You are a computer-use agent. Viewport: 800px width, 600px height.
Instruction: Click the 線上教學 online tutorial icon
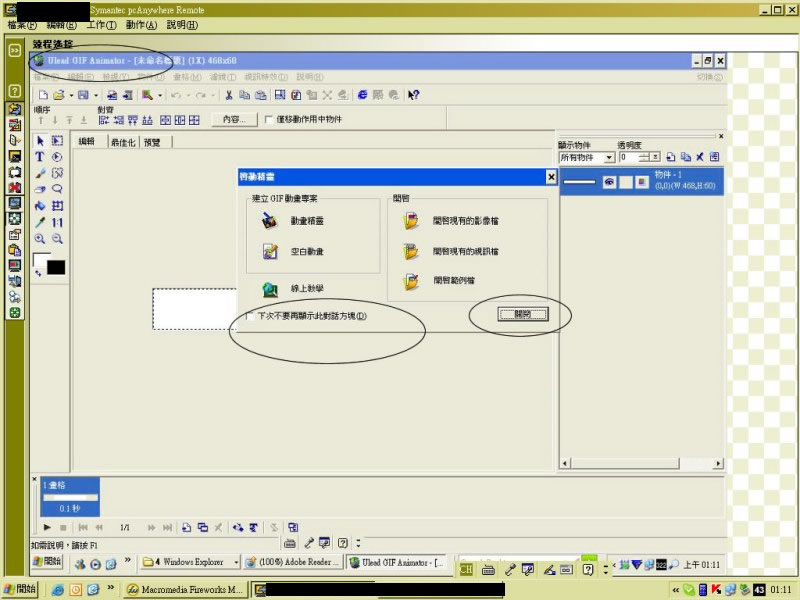[x=270, y=289]
